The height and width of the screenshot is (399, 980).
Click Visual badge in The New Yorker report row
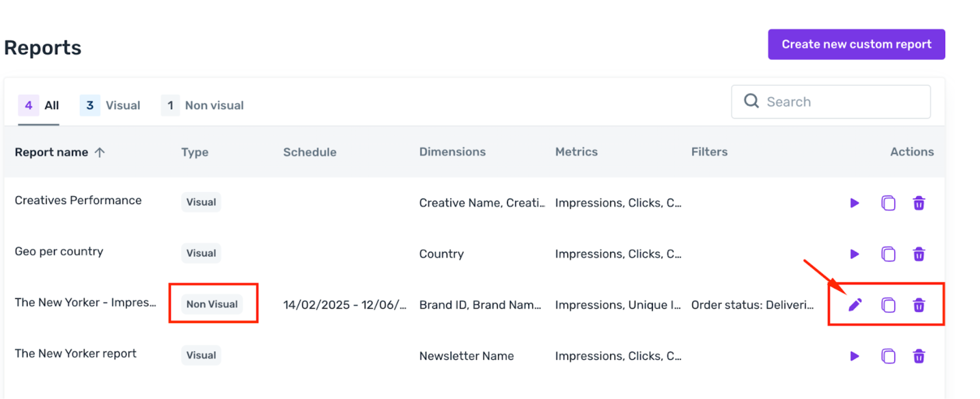tap(201, 355)
